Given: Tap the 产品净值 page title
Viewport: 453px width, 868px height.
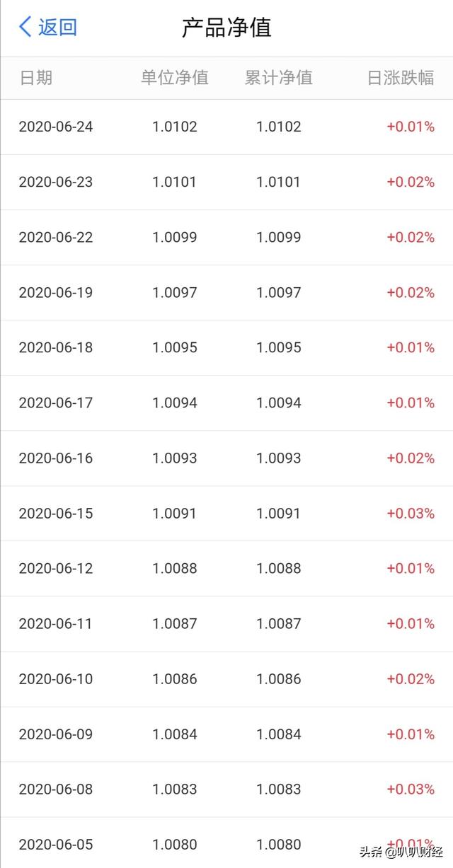Looking at the screenshot, I should click(226, 28).
